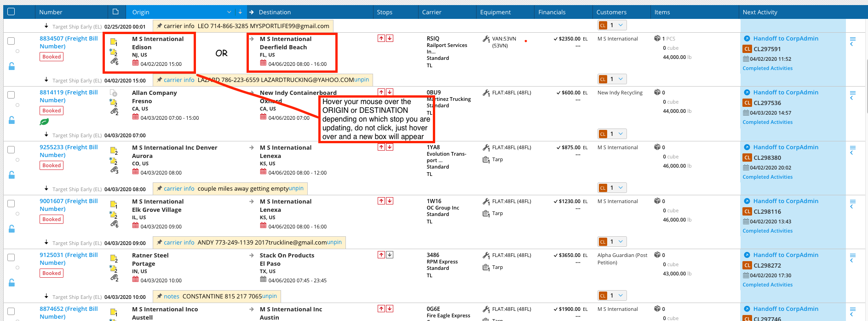The image size is (868, 321).
Task: Click the Carrier column header
Action: 431,12
